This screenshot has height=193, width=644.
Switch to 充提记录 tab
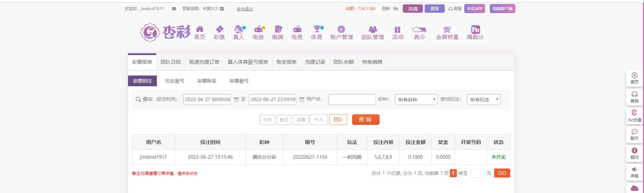coord(315,62)
